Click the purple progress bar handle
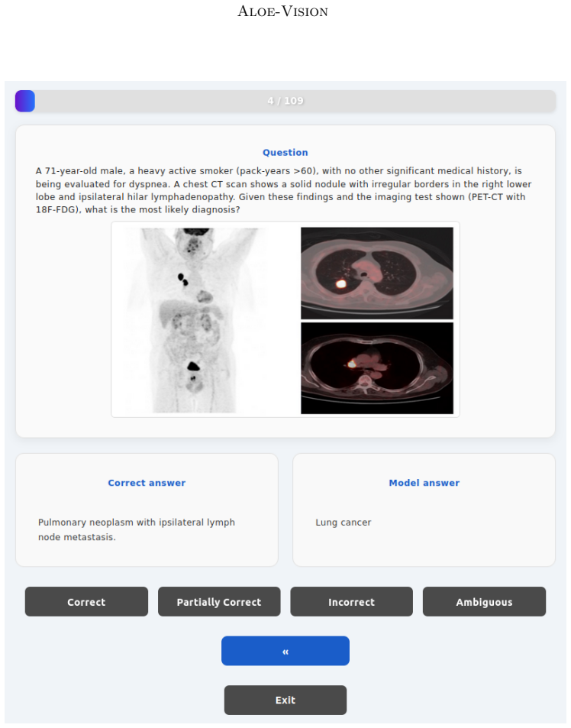The width and height of the screenshot is (571, 728). 25,101
